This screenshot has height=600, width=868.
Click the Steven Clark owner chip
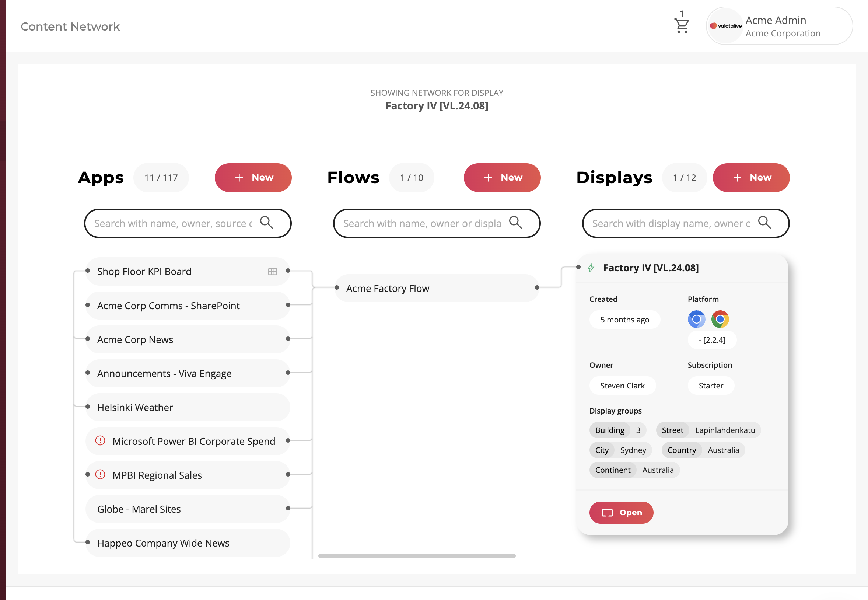(x=622, y=386)
